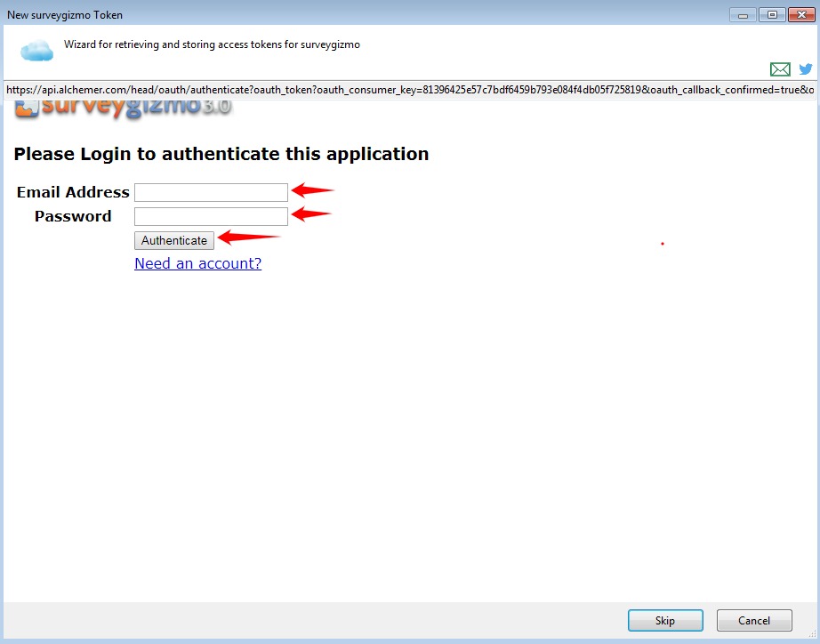Close the New surveygizmo Token window

[x=801, y=14]
